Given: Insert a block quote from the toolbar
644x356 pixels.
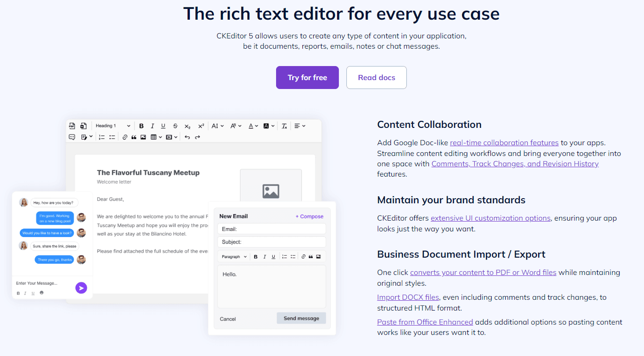Looking at the screenshot, I should click(x=134, y=137).
